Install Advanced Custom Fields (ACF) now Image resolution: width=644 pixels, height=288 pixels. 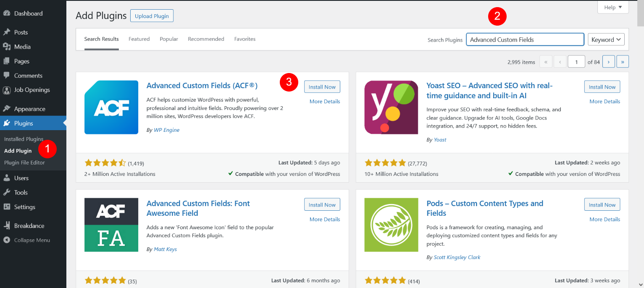click(x=322, y=87)
